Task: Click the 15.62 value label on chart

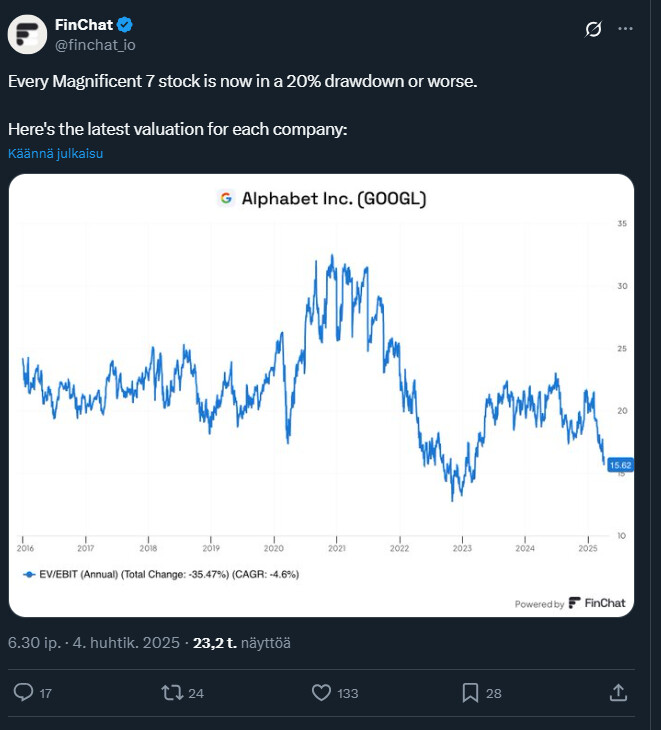Action: tap(621, 465)
